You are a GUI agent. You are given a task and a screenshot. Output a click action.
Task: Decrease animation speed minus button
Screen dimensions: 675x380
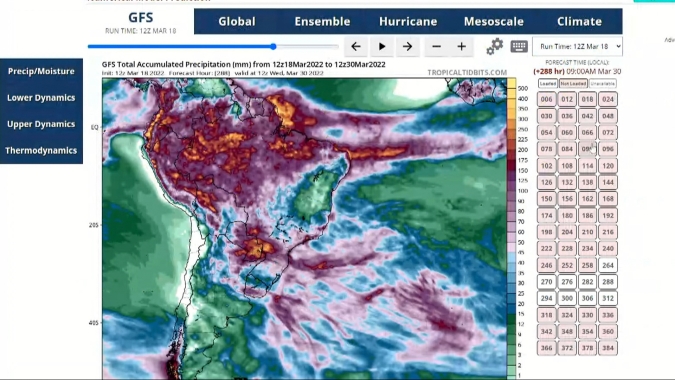tap(436, 46)
